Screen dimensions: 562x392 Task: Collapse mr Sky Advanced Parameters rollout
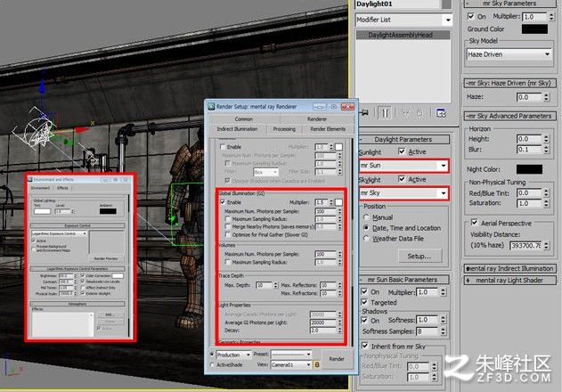coord(509,116)
